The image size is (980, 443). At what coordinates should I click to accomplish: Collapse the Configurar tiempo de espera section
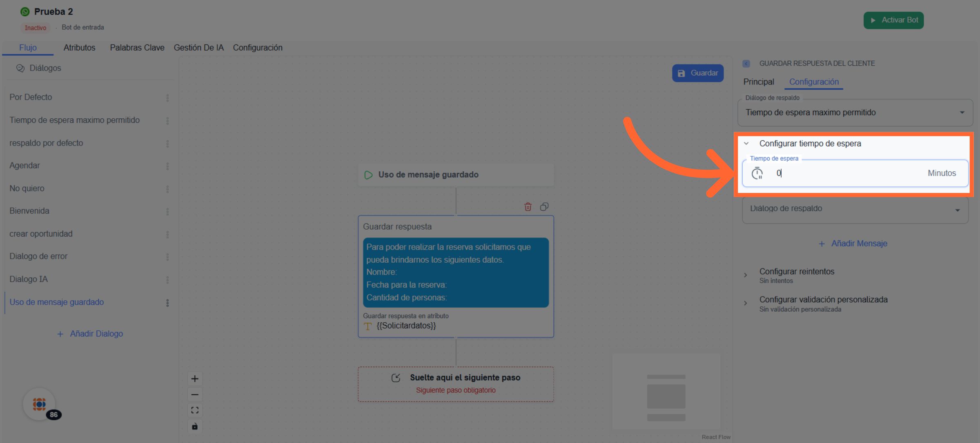[x=746, y=144]
